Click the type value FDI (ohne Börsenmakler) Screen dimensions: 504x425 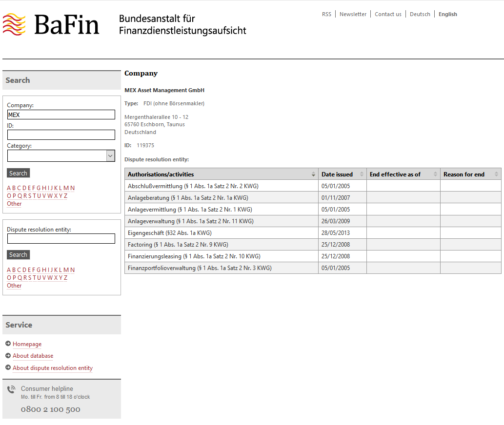pos(174,103)
